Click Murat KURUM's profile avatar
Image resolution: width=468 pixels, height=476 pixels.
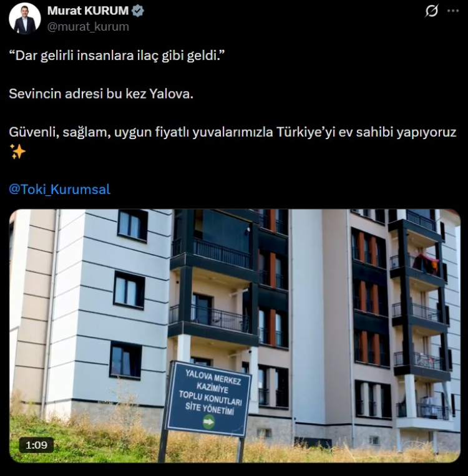(x=24, y=19)
